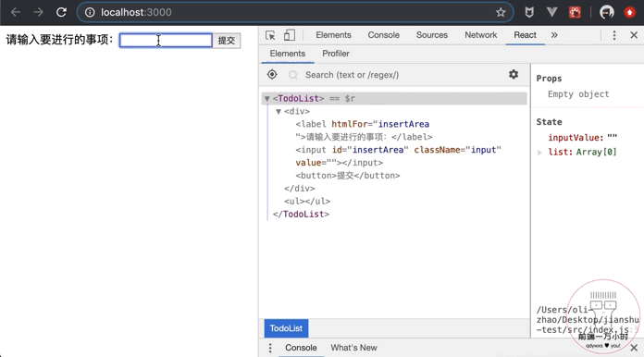
Task: Close the DevTools panel
Action: [x=634, y=35]
